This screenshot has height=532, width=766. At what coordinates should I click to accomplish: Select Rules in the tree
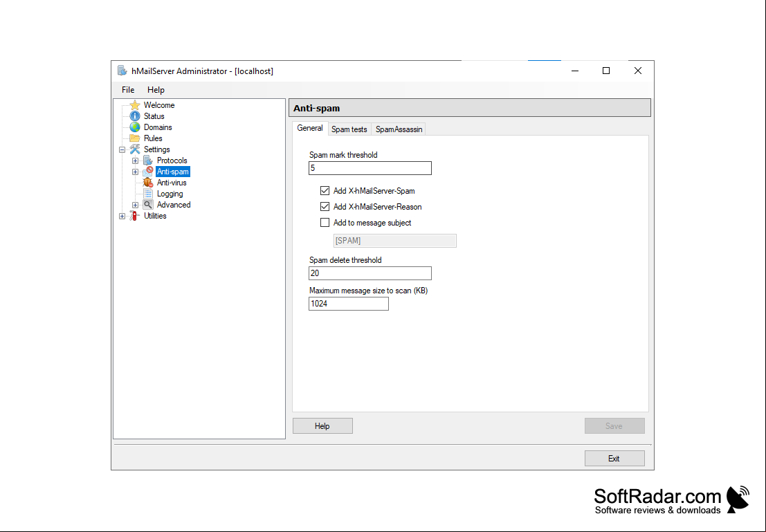pyautogui.click(x=153, y=138)
